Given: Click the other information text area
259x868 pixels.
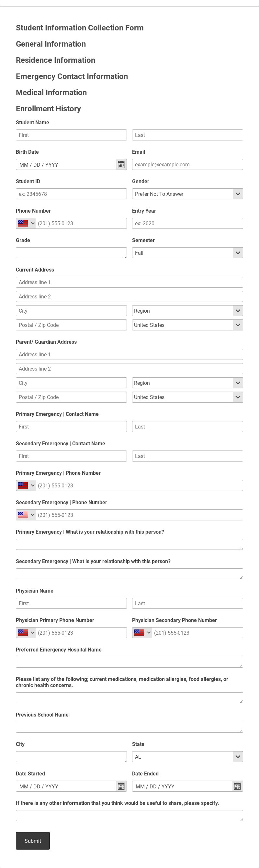Looking at the screenshot, I should coord(129,816).
